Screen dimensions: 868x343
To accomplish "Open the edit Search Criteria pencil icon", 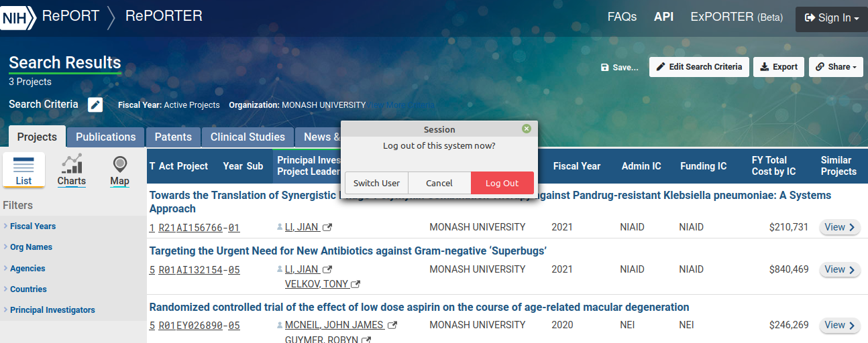I will (95, 105).
